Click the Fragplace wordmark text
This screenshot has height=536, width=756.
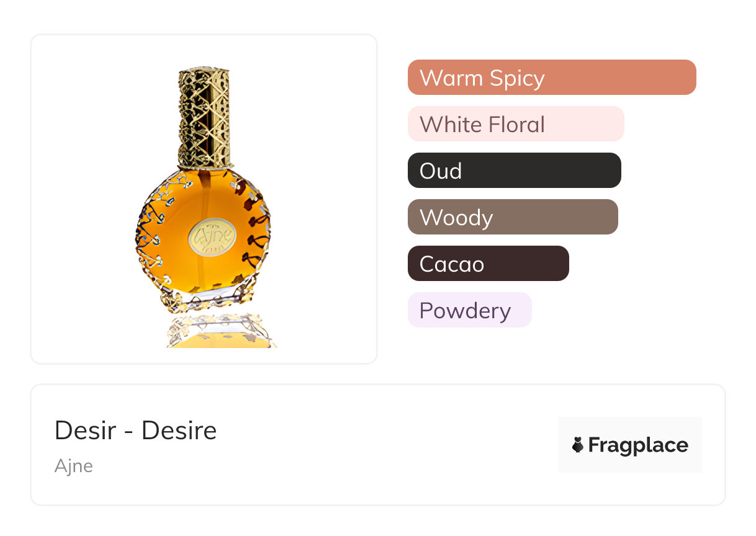638,445
